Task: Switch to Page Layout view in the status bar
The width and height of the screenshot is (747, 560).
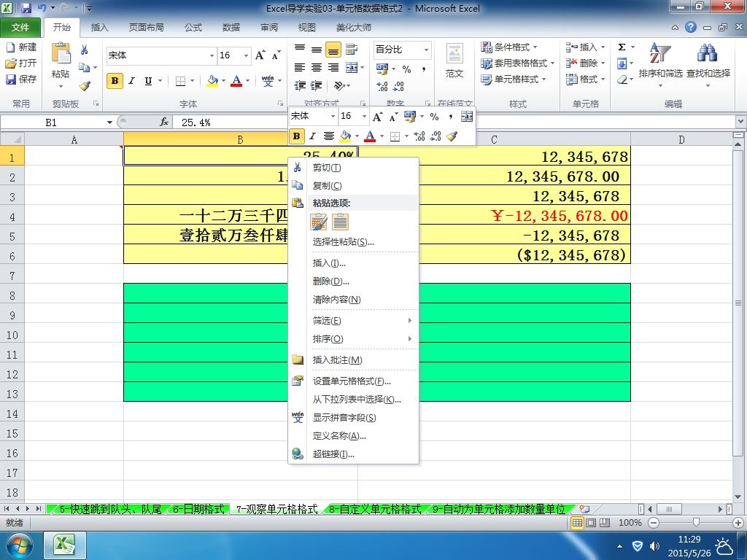Action: click(591, 523)
